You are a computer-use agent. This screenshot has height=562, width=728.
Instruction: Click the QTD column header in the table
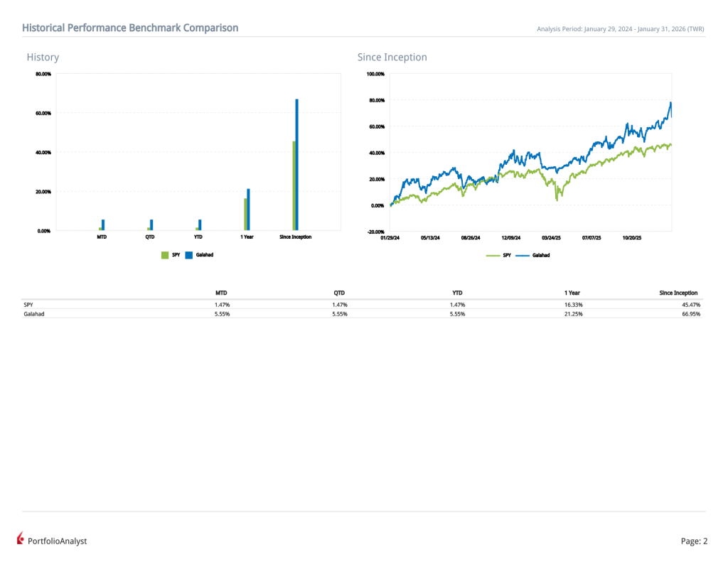click(x=339, y=293)
